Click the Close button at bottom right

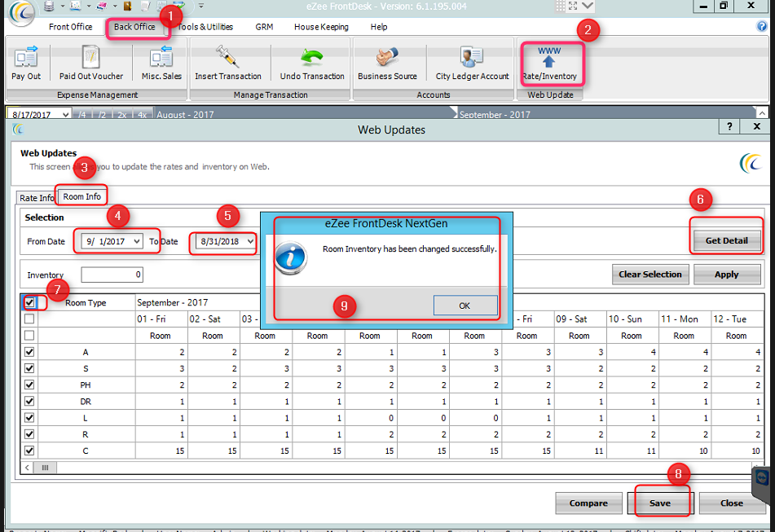coord(732,503)
